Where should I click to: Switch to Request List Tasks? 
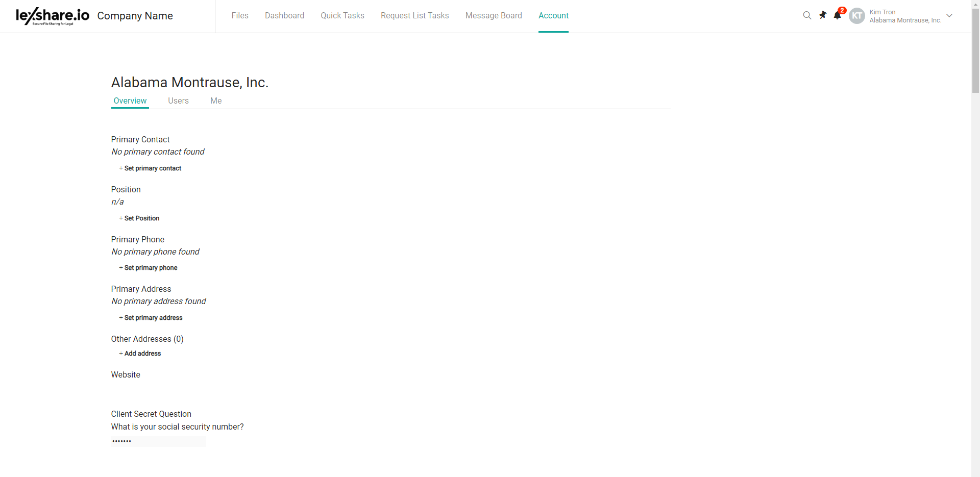pos(414,16)
